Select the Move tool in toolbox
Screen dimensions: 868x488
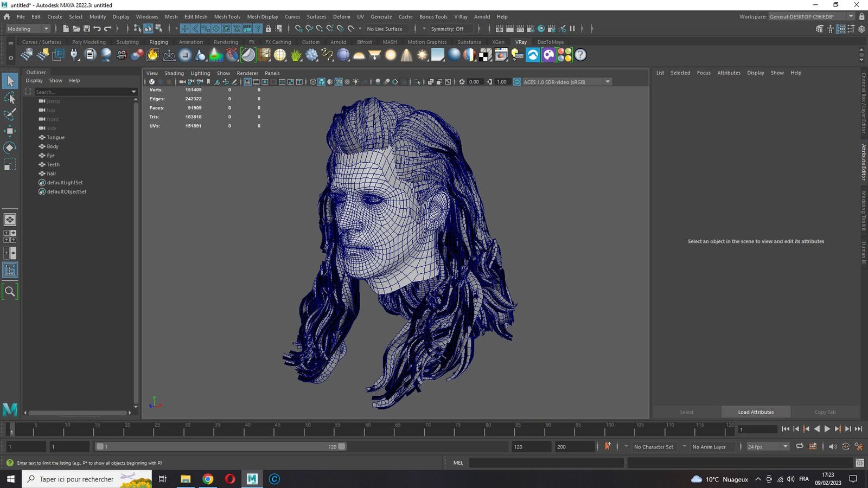tap(10, 131)
